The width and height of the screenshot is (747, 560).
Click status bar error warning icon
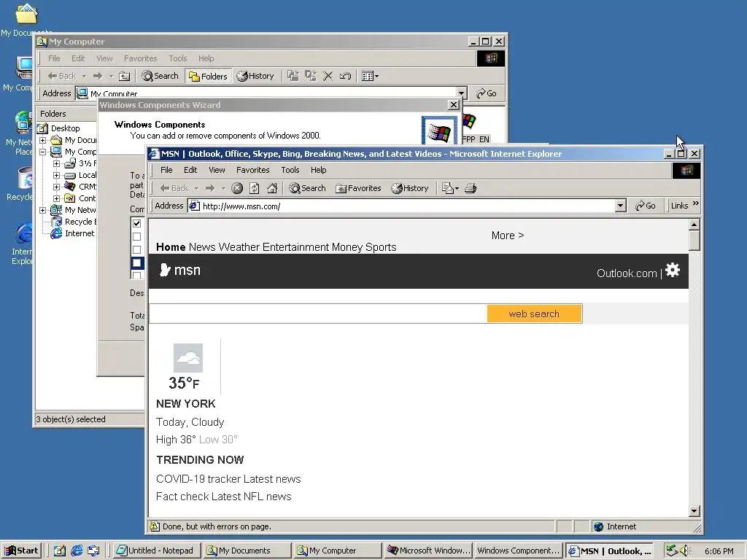point(155,526)
